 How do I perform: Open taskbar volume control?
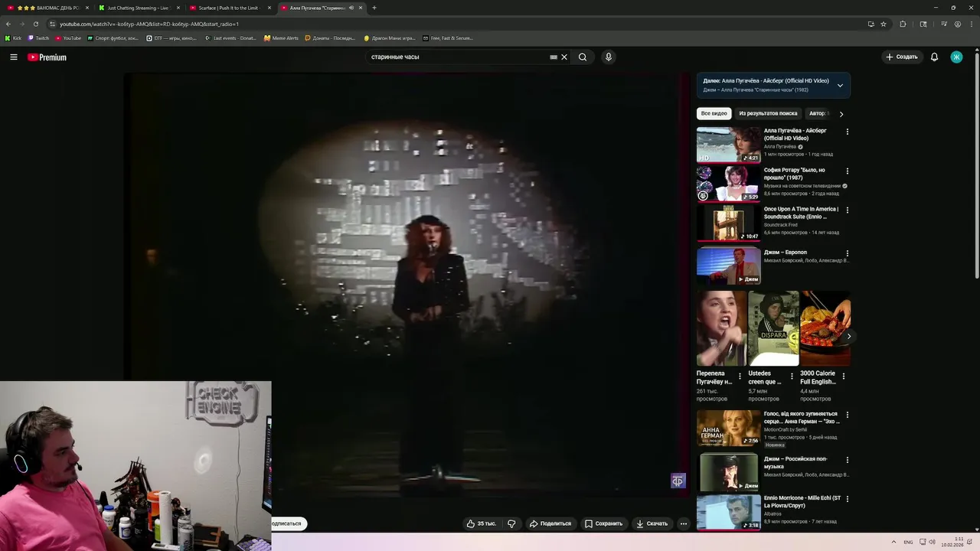tap(932, 542)
